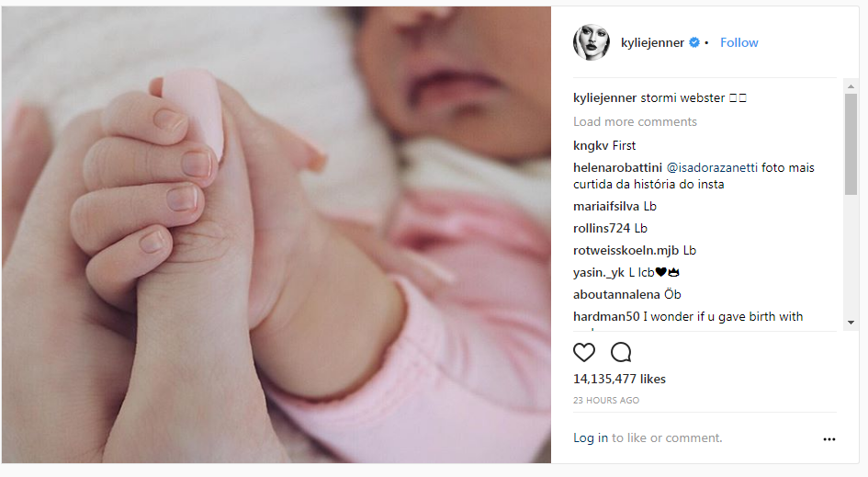Click the blue verified badge icon

click(694, 42)
